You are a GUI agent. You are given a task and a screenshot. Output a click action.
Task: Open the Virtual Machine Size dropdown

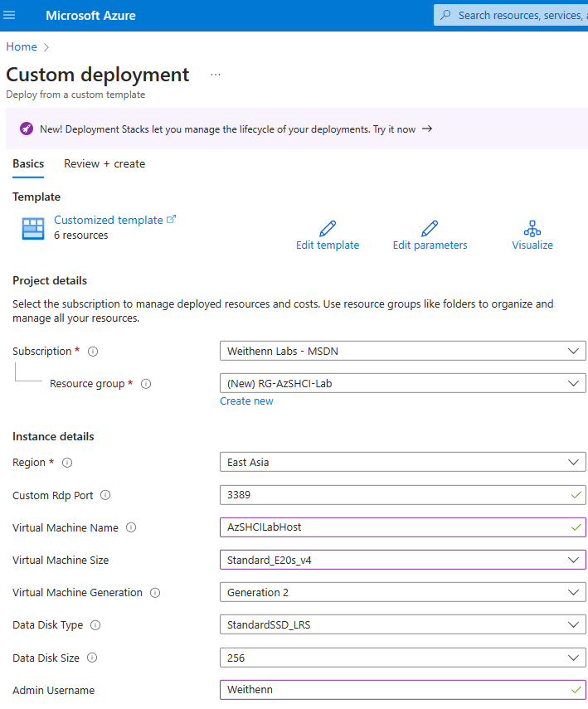click(x=402, y=560)
